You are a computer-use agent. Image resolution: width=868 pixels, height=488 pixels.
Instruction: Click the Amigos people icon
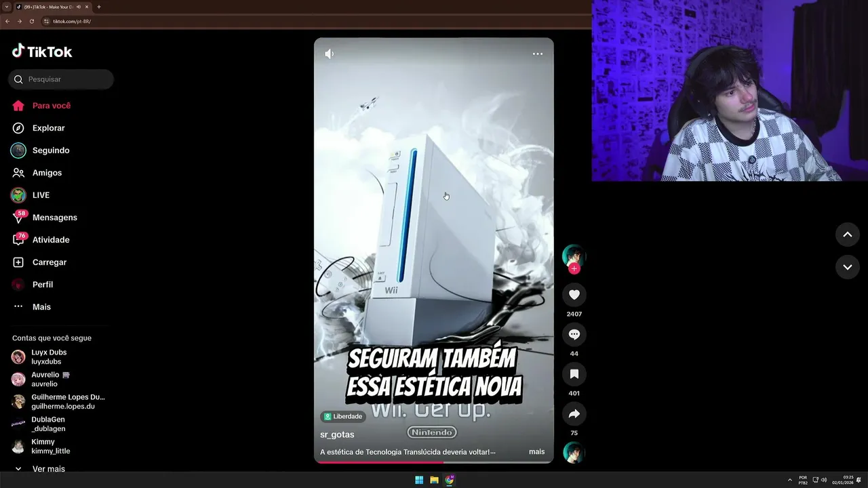pos(18,173)
